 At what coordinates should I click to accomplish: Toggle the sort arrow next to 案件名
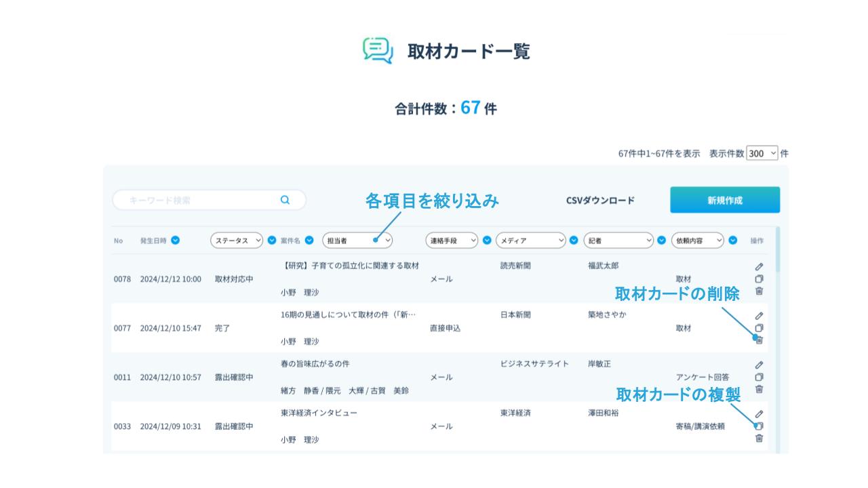tap(309, 240)
